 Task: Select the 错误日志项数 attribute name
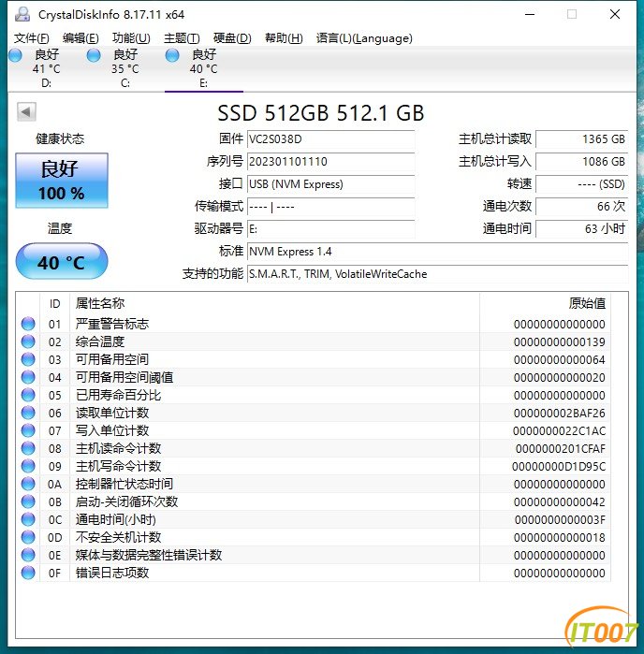(111, 573)
